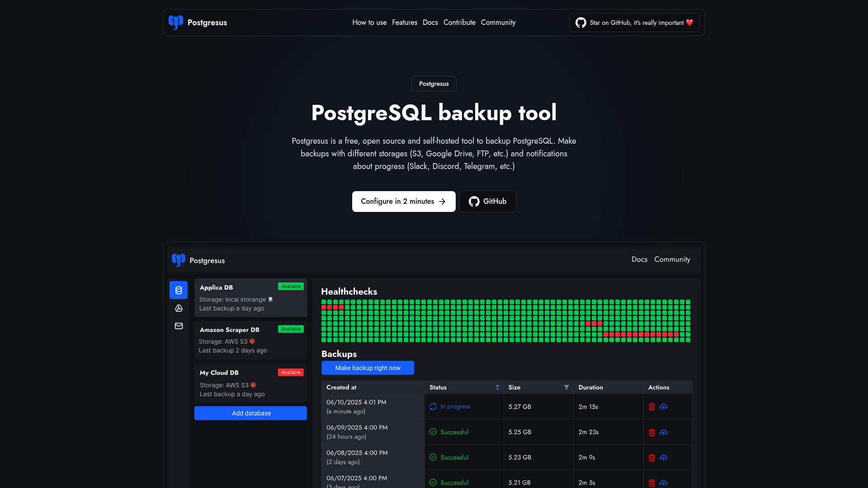
Task: Click the hero GitHub button
Action: tap(487, 202)
